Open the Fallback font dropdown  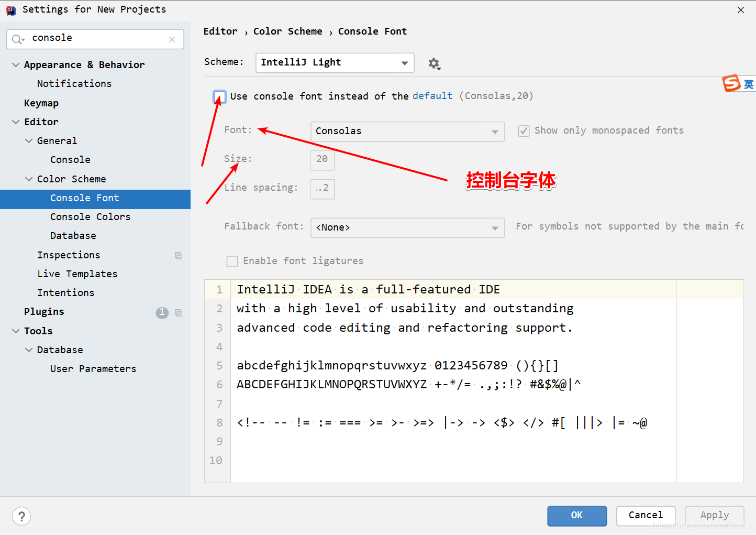[407, 228]
